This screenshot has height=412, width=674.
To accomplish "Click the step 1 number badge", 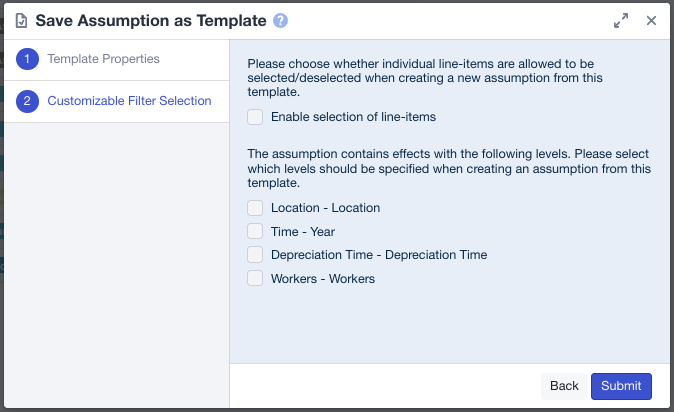I will [x=28, y=59].
